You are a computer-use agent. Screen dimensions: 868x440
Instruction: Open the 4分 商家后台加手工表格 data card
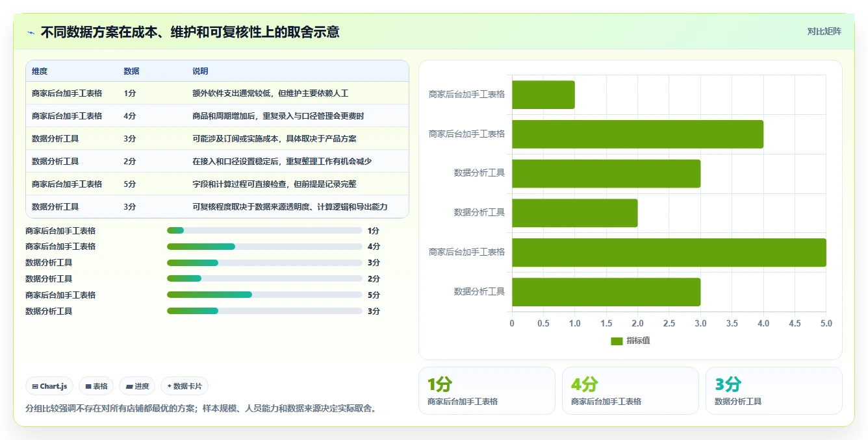pos(630,391)
